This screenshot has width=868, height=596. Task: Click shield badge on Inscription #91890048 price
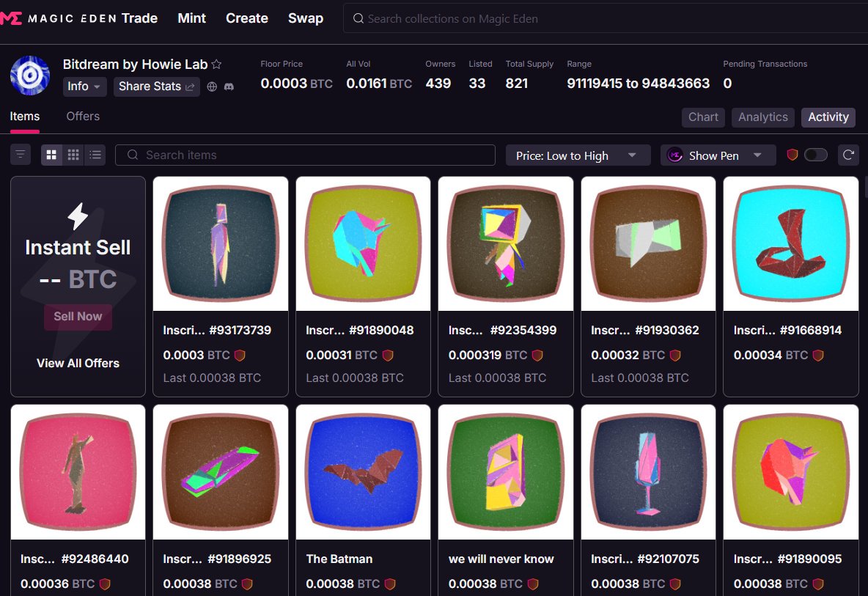tap(388, 356)
